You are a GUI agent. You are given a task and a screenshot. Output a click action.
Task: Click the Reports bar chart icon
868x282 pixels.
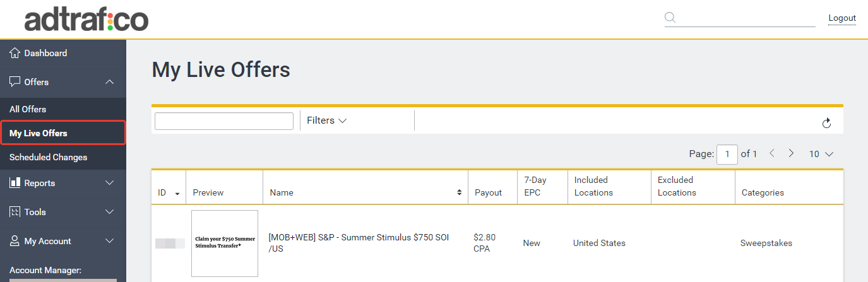tap(15, 183)
